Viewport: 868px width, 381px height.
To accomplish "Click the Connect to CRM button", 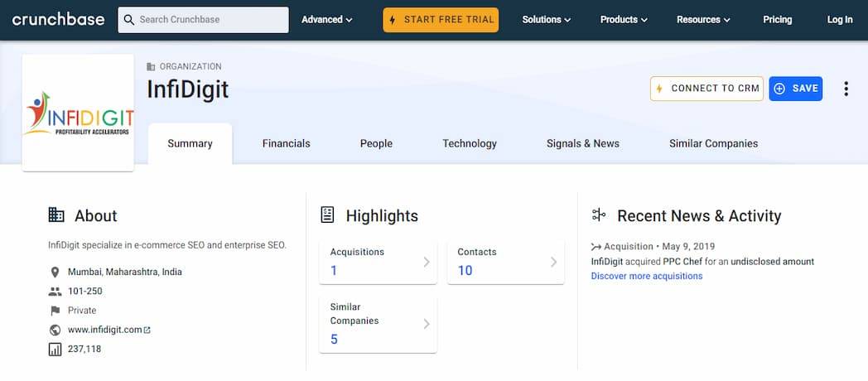I will [x=707, y=89].
